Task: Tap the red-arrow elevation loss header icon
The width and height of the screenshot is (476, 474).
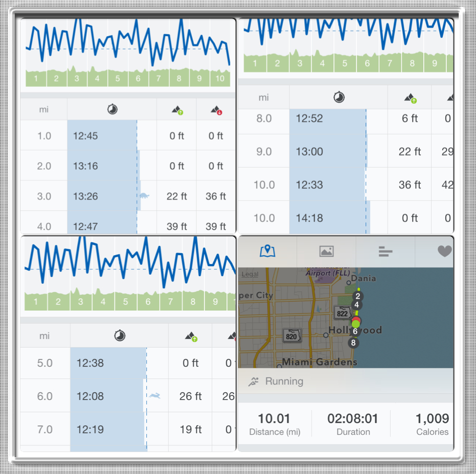Action: pyautogui.click(x=216, y=110)
